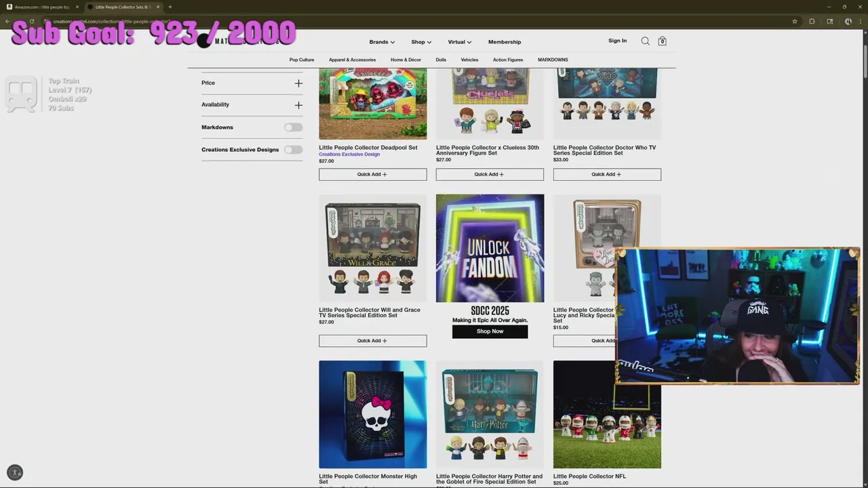Open the MARKDOWNS category

(553, 60)
